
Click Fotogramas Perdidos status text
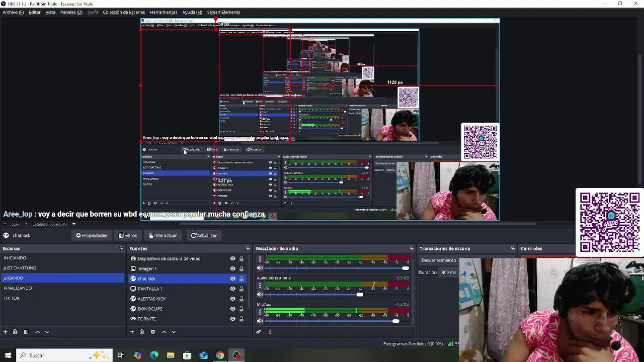(x=413, y=344)
